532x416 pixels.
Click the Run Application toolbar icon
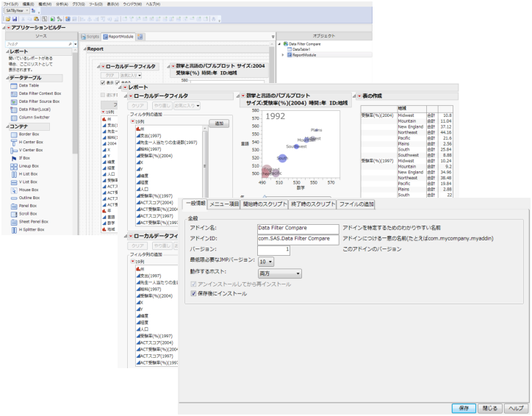tap(53, 19)
